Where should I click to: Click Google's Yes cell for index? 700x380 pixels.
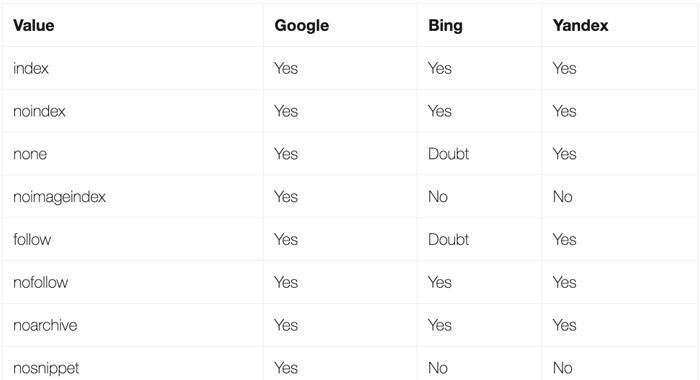tap(286, 68)
